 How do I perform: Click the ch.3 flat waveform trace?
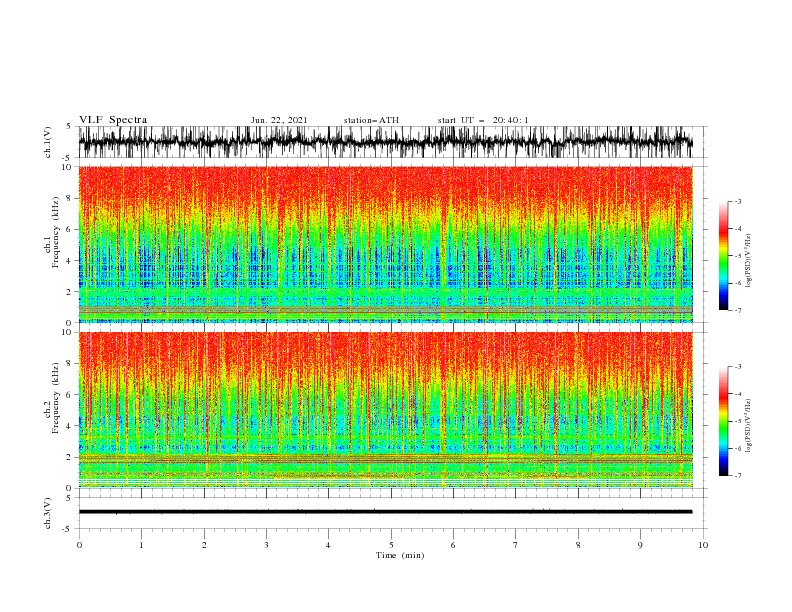point(385,512)
